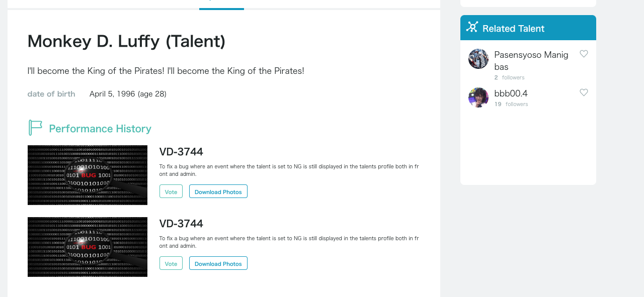Open Pasensyoso Manigbas talent name link
This screenshot has width=644, height=297.
click(531, 60)
